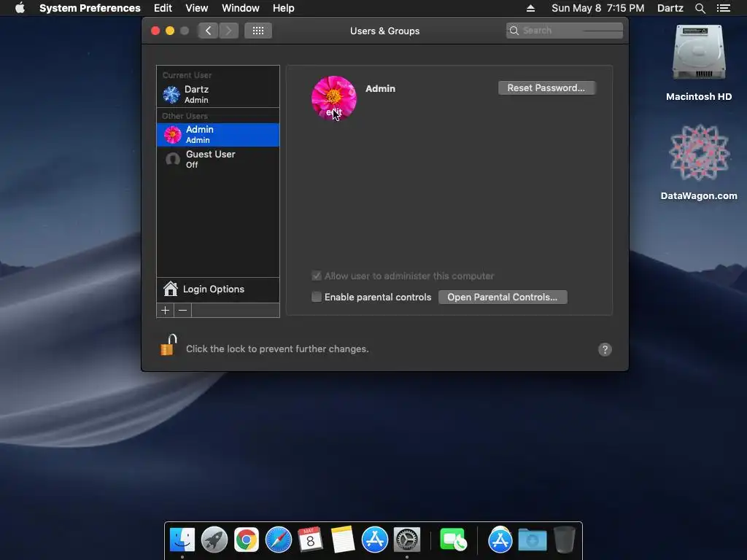Open the Window menu

[x=241, y=8]
